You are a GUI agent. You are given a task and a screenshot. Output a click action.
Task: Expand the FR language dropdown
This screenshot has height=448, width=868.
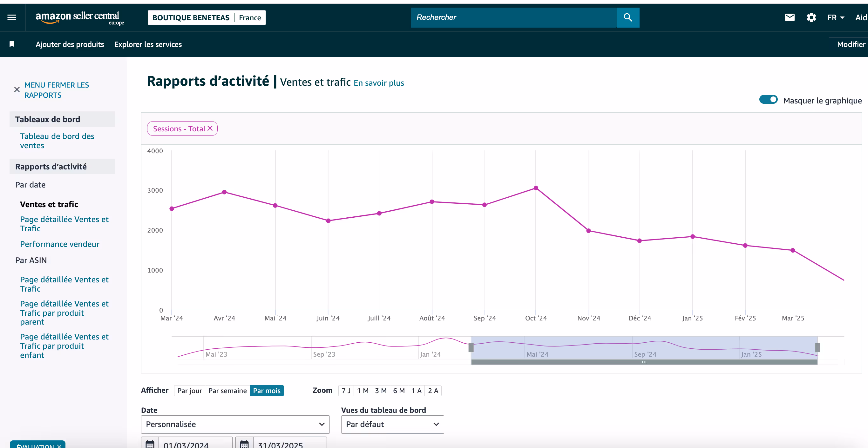(x=835, y=17)
